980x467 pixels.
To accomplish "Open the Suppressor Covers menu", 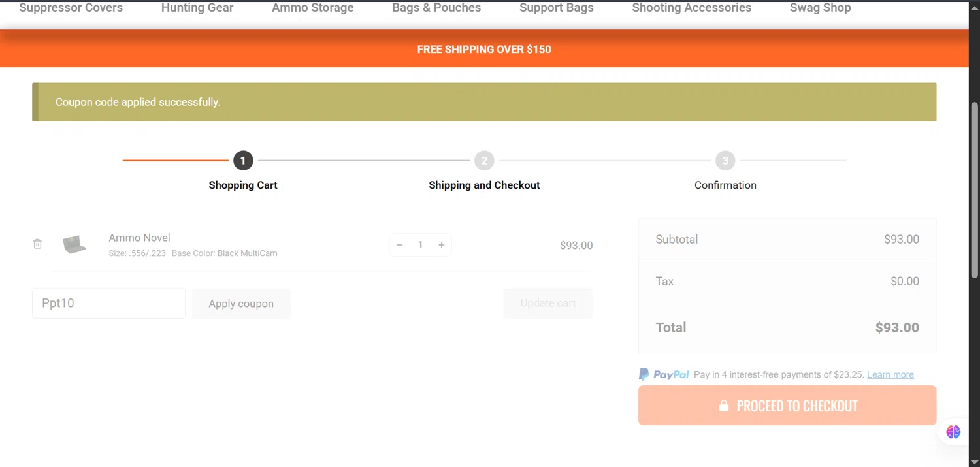I will pyautogui.click(x=71, y=8).
